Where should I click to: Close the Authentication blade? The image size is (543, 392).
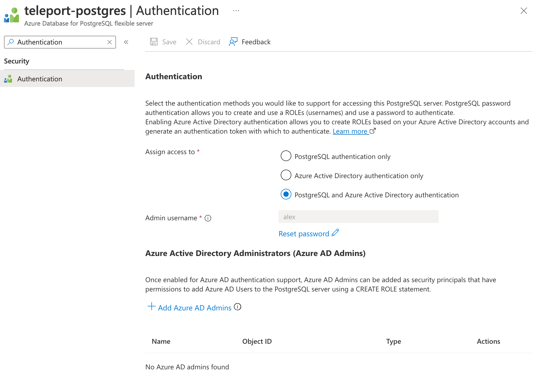524,11
